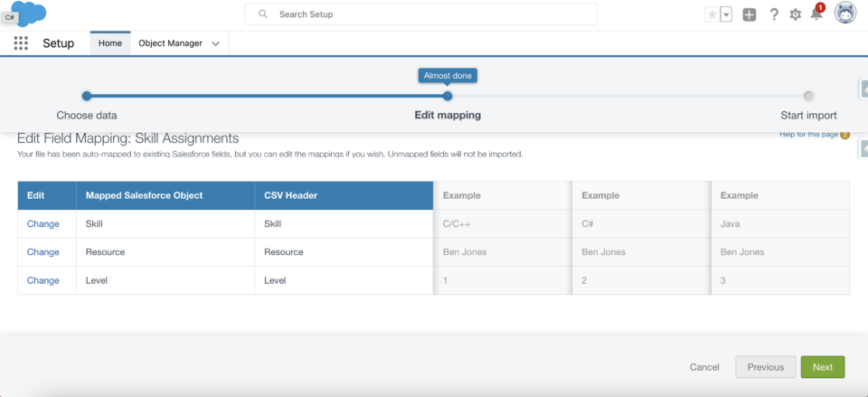Screen dimensions: 868x397
Task: View notifications bell icon
Action: click(816, 14)
